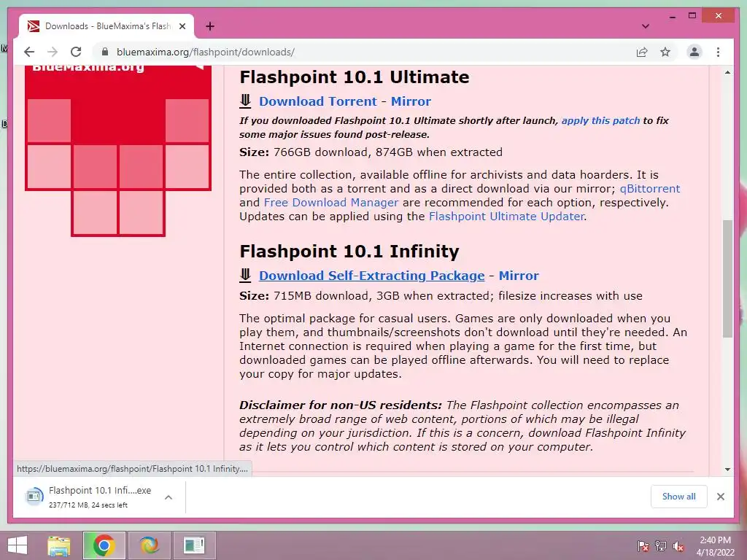
Task: Click Download Self-Extracting Package link
Action: pyautogui.click(x=371, y=276)
